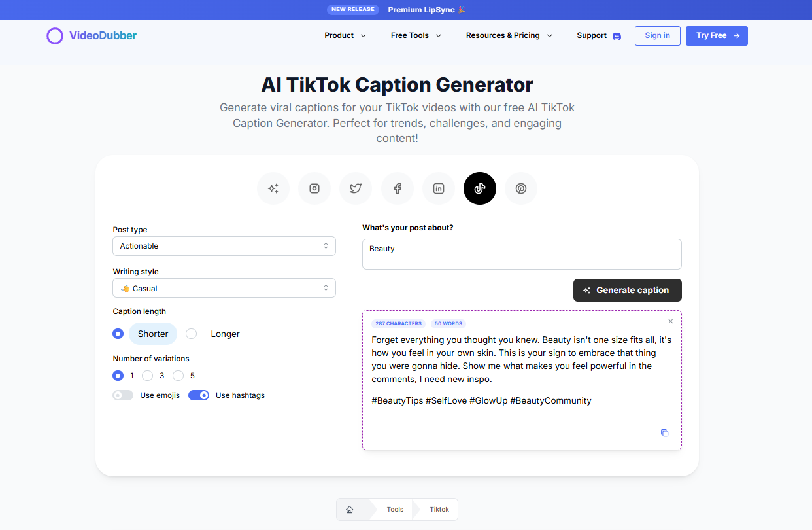
Task: Open the Premium LipSync announcement link
Action: (x=426, y=10)
